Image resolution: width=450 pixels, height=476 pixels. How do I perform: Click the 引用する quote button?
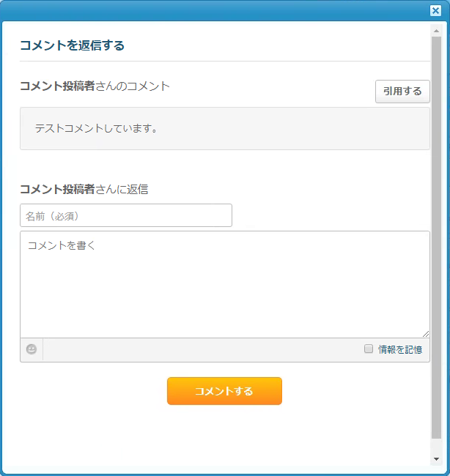402,92
